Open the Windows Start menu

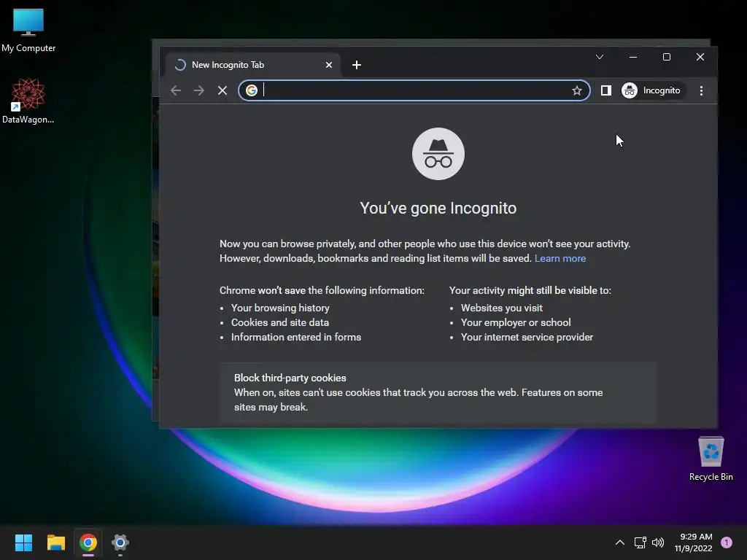(23, 542)
